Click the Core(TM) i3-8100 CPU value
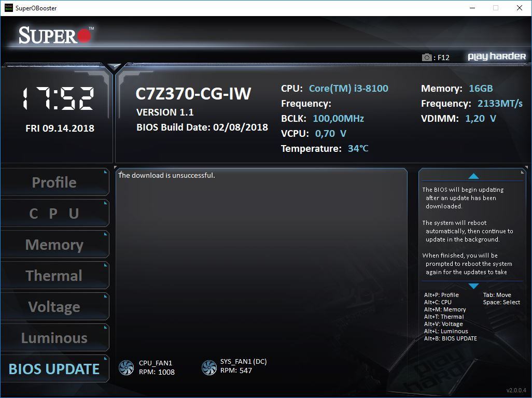This screenshot has height=398, width=532. (x=348, y=89)
